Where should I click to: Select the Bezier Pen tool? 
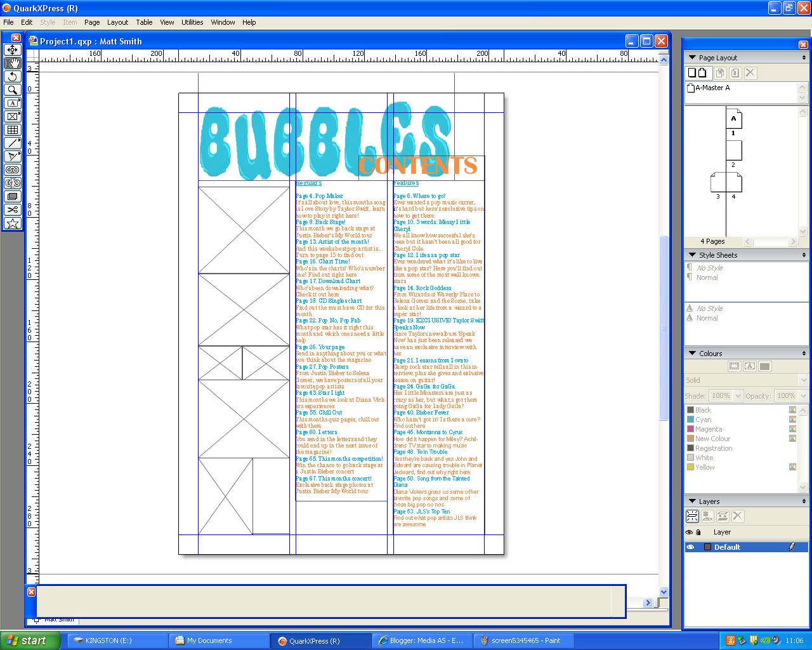13,156
